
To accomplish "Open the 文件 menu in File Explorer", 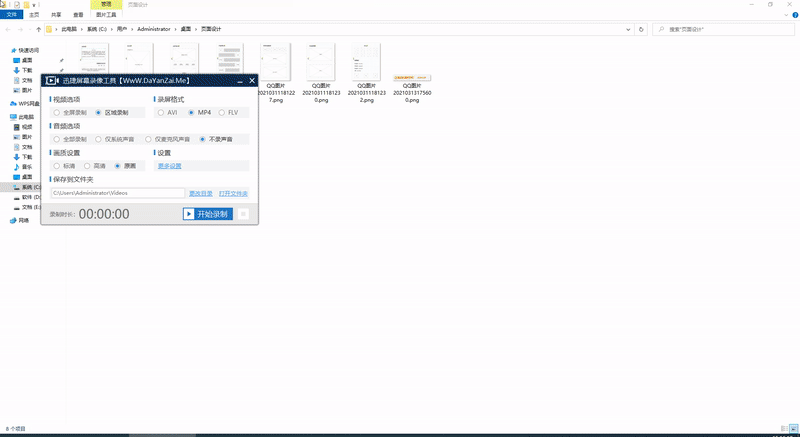I will [x=11, y=15].
